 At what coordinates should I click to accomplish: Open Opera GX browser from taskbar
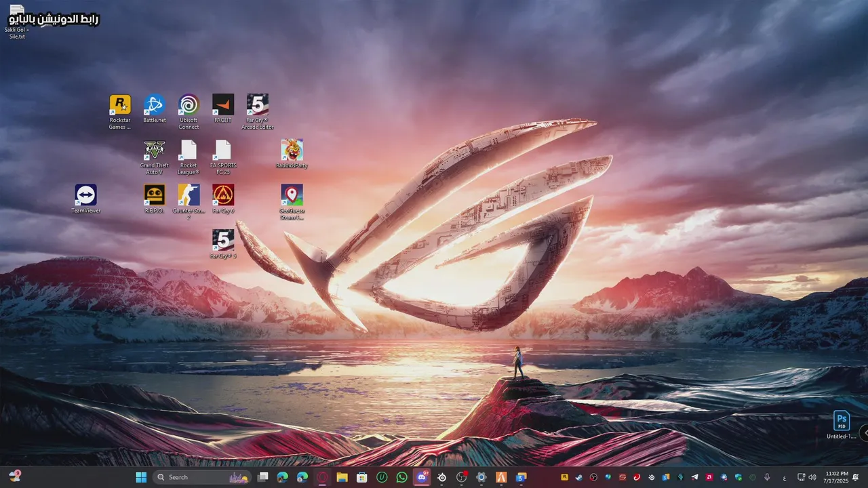pos(322,477)
